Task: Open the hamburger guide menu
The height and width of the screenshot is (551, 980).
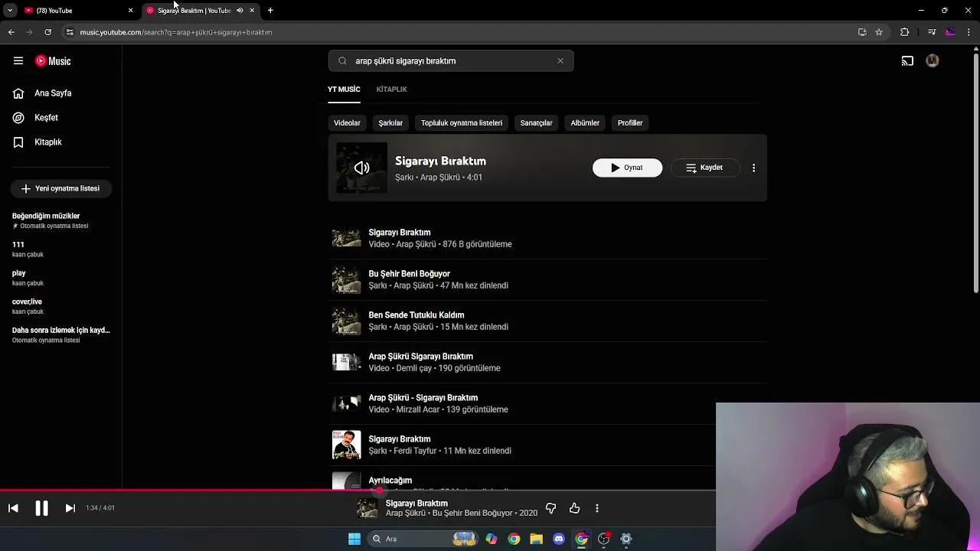Action: pyautogui.click(x=18, y=61)
